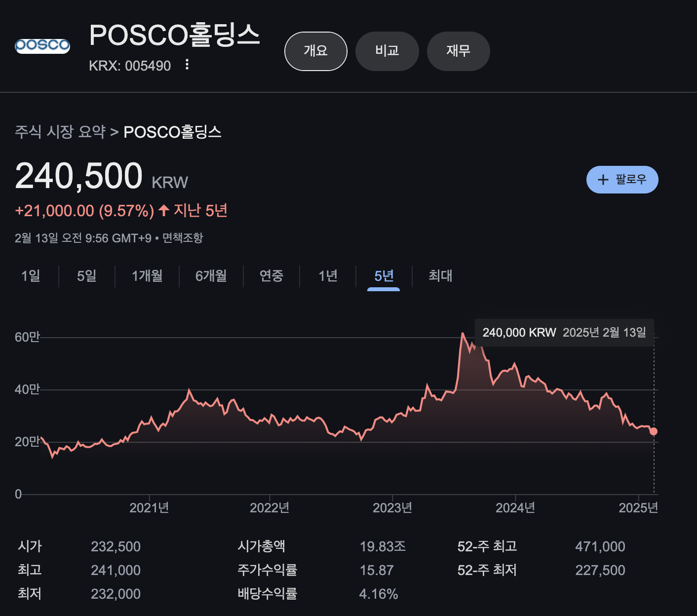
Task: Click the 배당수익률 value 4.16%
Action: click(x=379, y=594)
